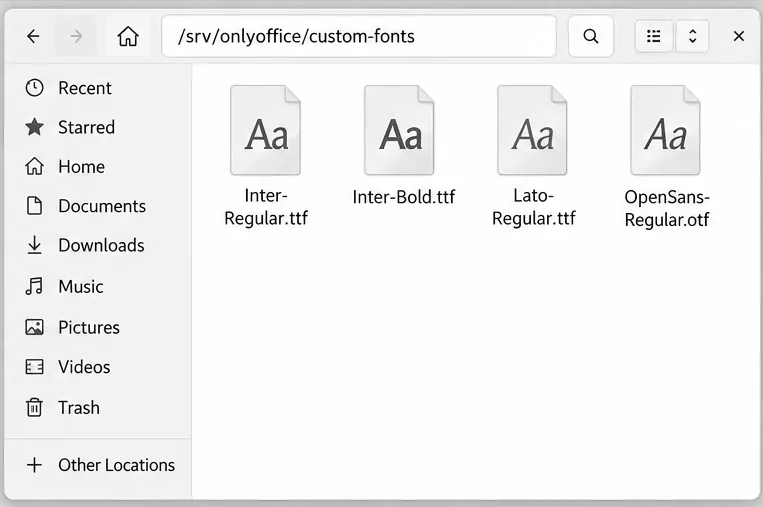Click the trash can icon beside Trash
Screen dimensions: 763x507
pos(35,407)
